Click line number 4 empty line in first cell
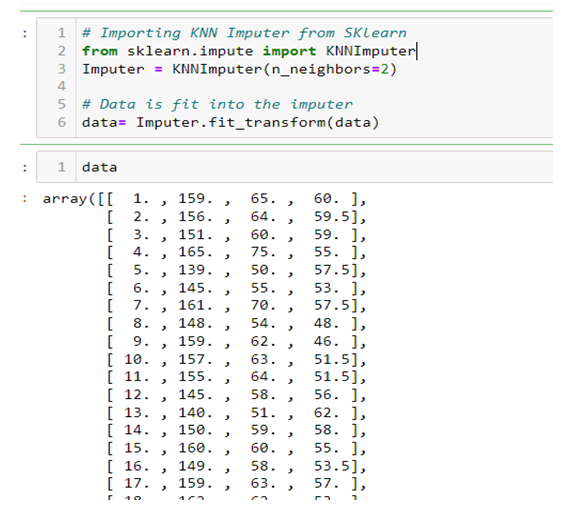The height and width of the screenshot is (516, 568). [62, 86]
